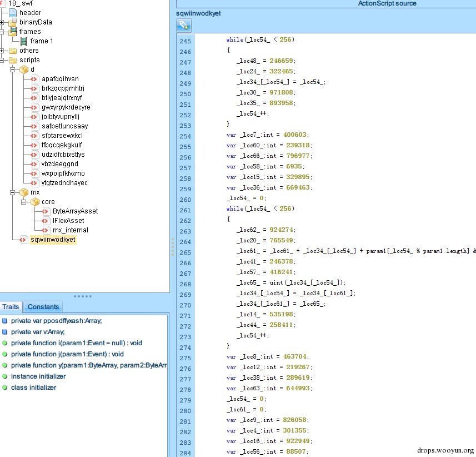
Task: Open the ytgtzedndhayec script
Action: 64,183
